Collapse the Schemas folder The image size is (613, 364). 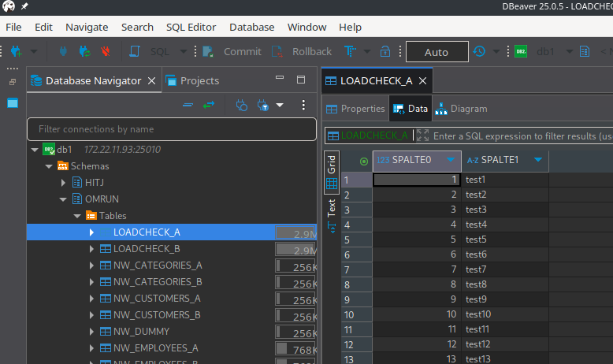point(49,166)
